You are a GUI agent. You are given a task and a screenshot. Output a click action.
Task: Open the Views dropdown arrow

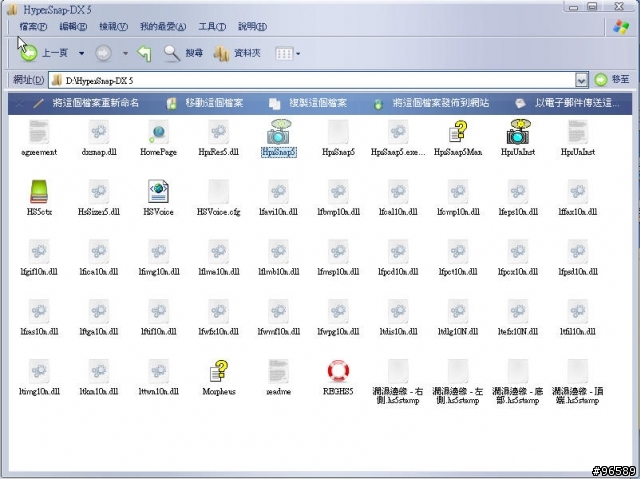tap(298, 53)
